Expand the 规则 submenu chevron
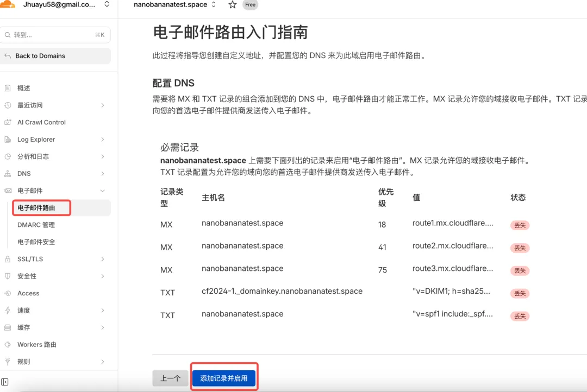Viewport: 587px width, 392px height. point(103,362)
